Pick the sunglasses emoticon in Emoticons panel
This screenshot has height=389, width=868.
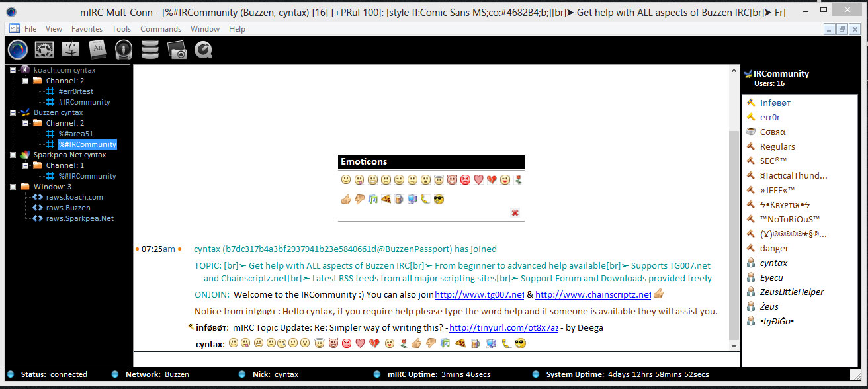(x=439, y=199)
